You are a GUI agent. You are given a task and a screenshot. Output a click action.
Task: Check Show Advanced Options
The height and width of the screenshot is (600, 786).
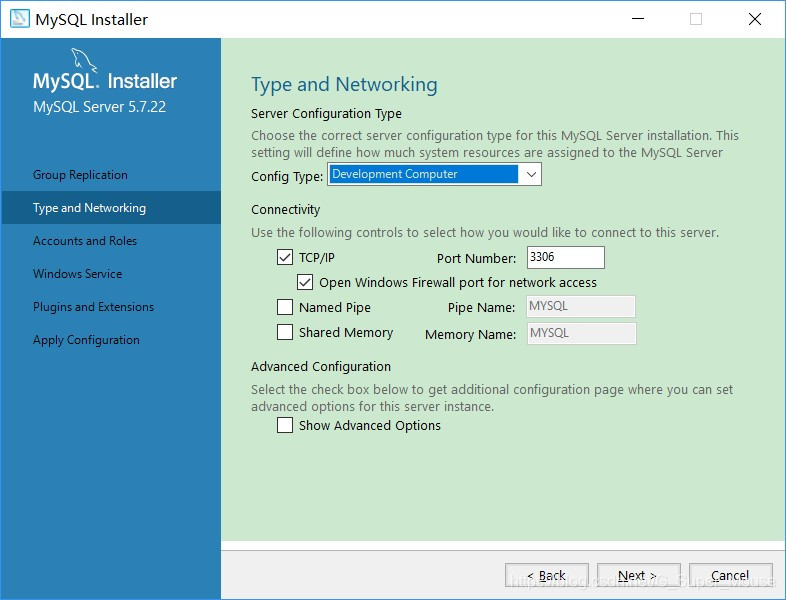(x=285, y=425)
